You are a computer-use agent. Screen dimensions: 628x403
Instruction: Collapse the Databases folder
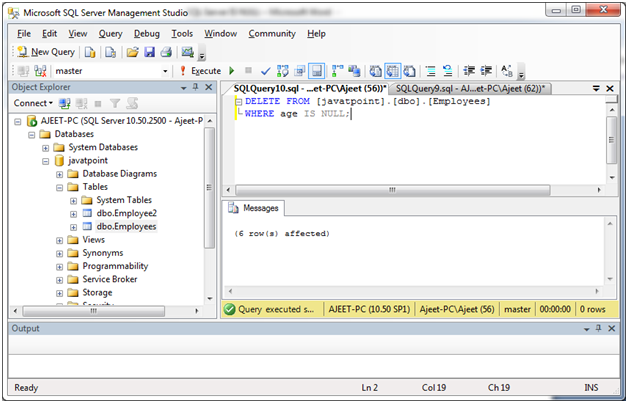32,135
